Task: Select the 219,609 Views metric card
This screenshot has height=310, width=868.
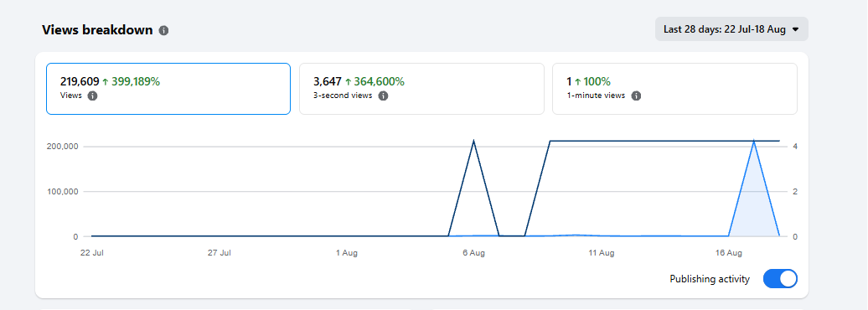Action: point(168,89)
